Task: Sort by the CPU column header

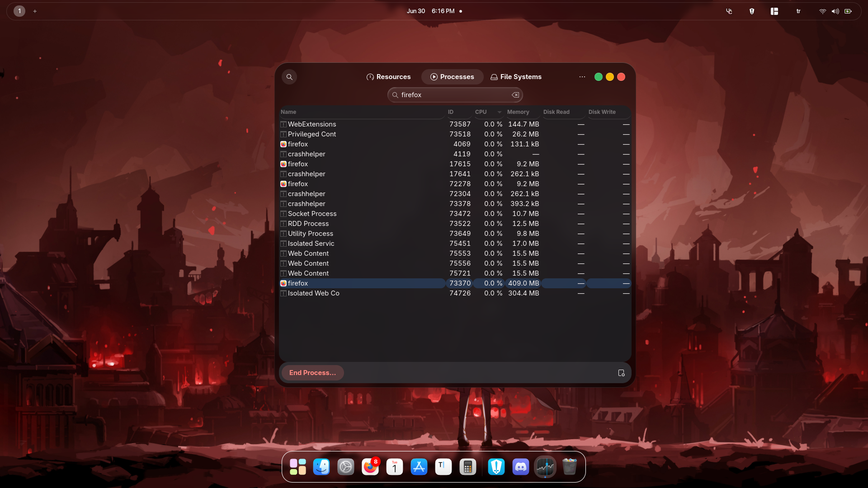Action: pos(481,112)
